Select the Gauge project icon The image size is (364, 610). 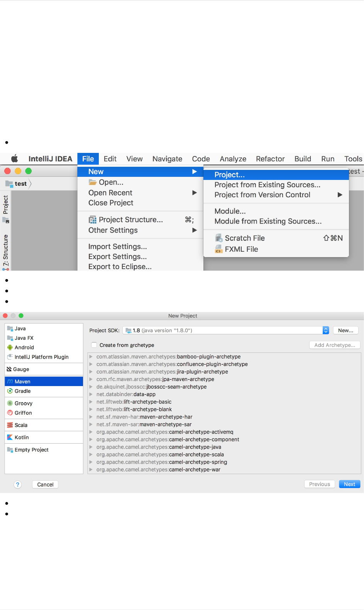tap(9, 369)
